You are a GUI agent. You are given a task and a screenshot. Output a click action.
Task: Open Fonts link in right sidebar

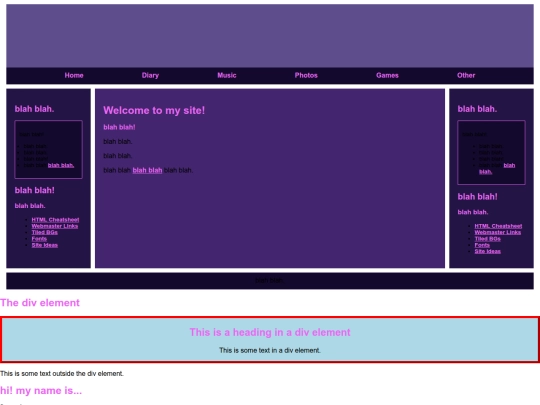[482, 245]
